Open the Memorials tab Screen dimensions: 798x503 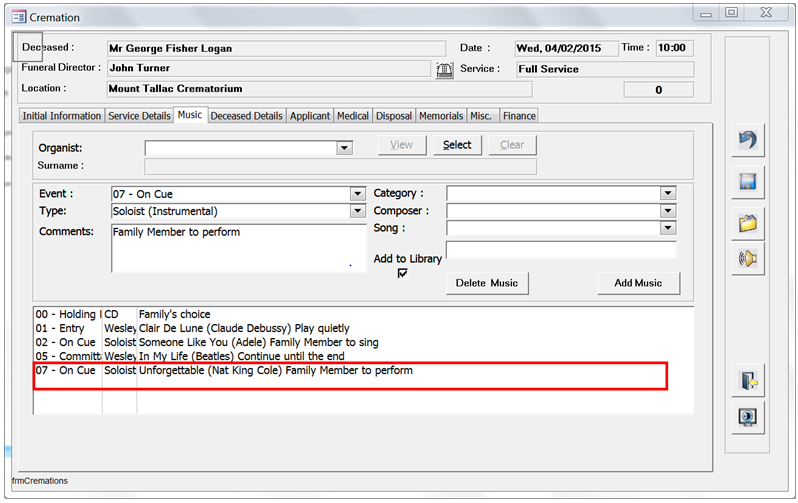pyautogui.click(x=441, y=116)
